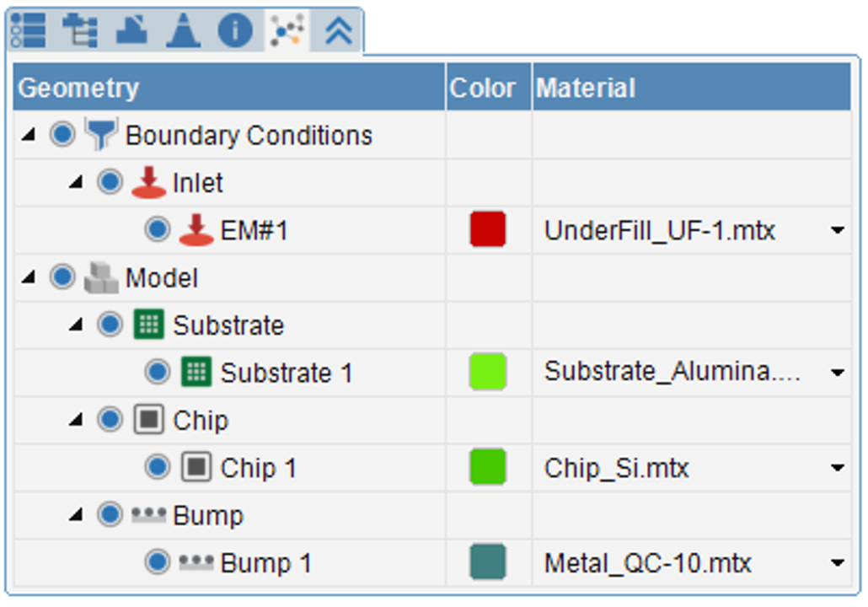Select the Substrate group tree item
The width and height of the screenshot is (868, 607).
click(x=228, y=325)
